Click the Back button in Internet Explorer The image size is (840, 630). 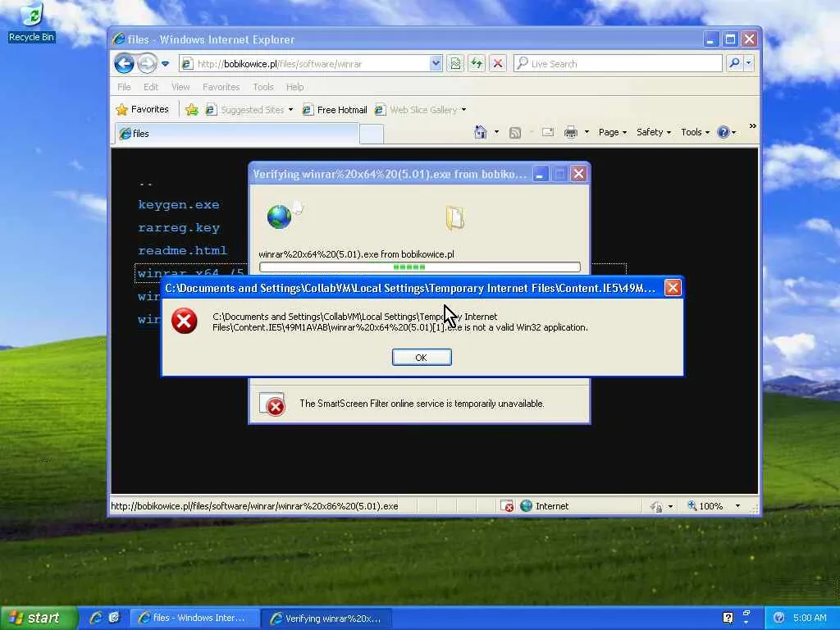125,64
